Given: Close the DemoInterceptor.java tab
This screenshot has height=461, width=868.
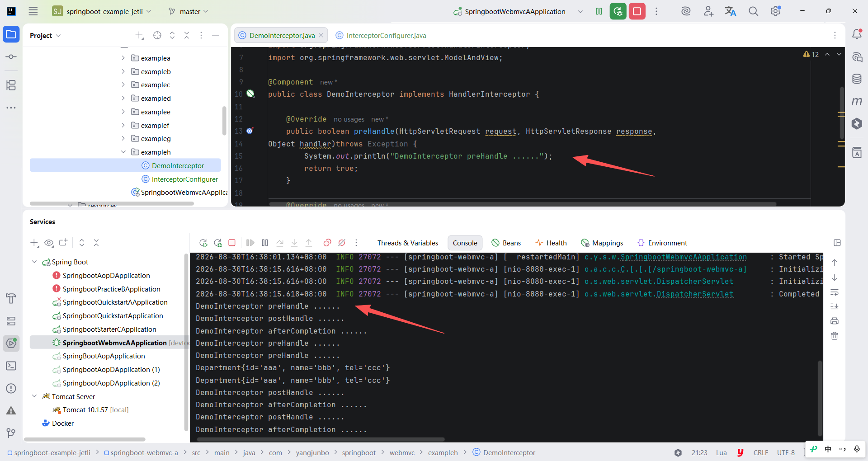Looking at the screenshot, I should click(x=321, y=35).
